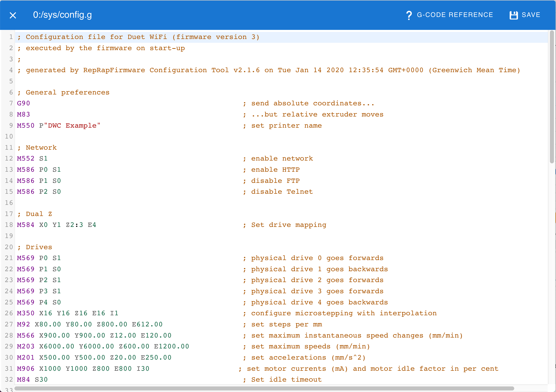Click the blank line 5
The image size is (556, 392).
pyautogui.click(x=281, y=81)
